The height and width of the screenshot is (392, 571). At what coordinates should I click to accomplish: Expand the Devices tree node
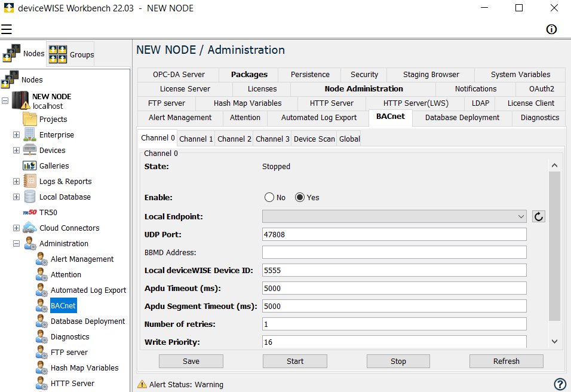click(x=16, y=150)
